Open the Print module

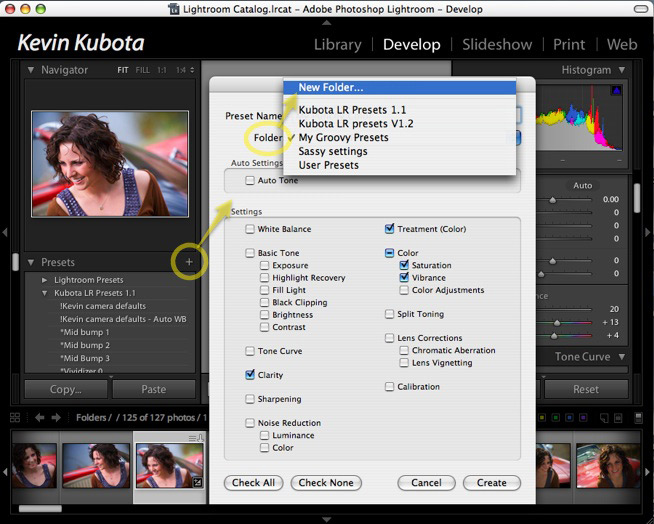click(x=569, y=45)
